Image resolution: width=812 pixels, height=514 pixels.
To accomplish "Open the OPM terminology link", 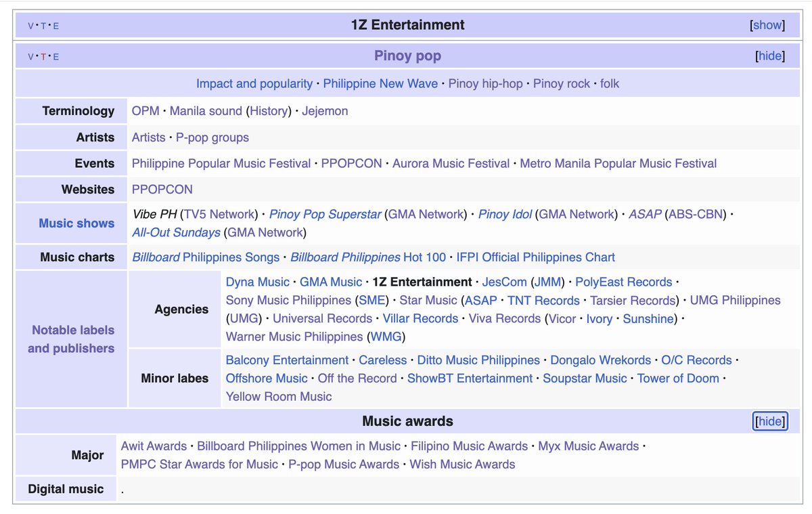I will tap(145, 111).
